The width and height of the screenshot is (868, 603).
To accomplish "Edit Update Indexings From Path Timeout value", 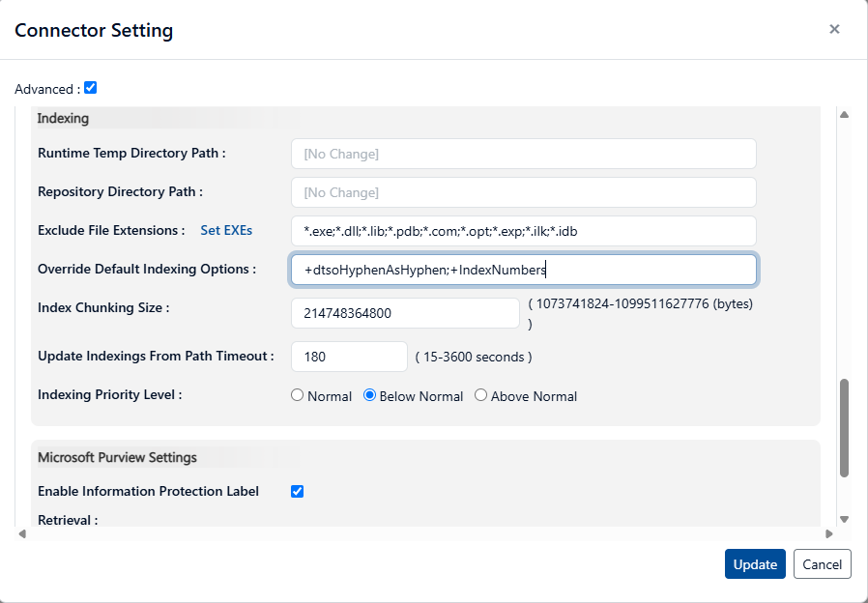I will tap(349, 357).
